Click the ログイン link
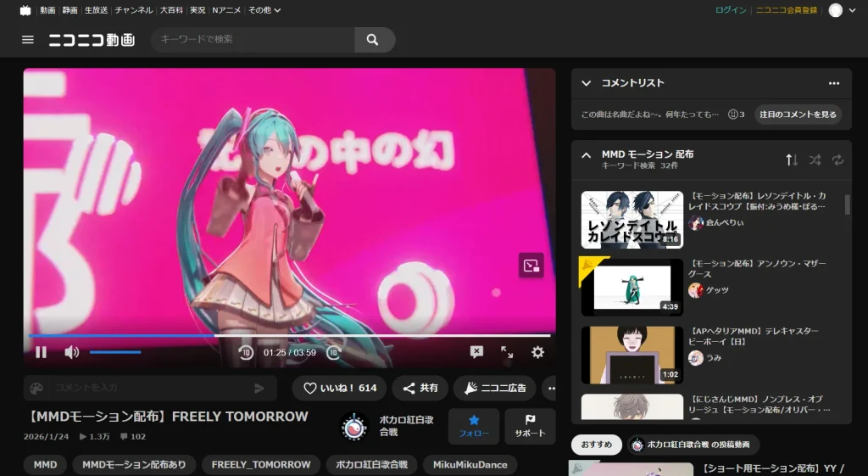The width and height of the screenshot is (868, 476). tap(731, 10)
